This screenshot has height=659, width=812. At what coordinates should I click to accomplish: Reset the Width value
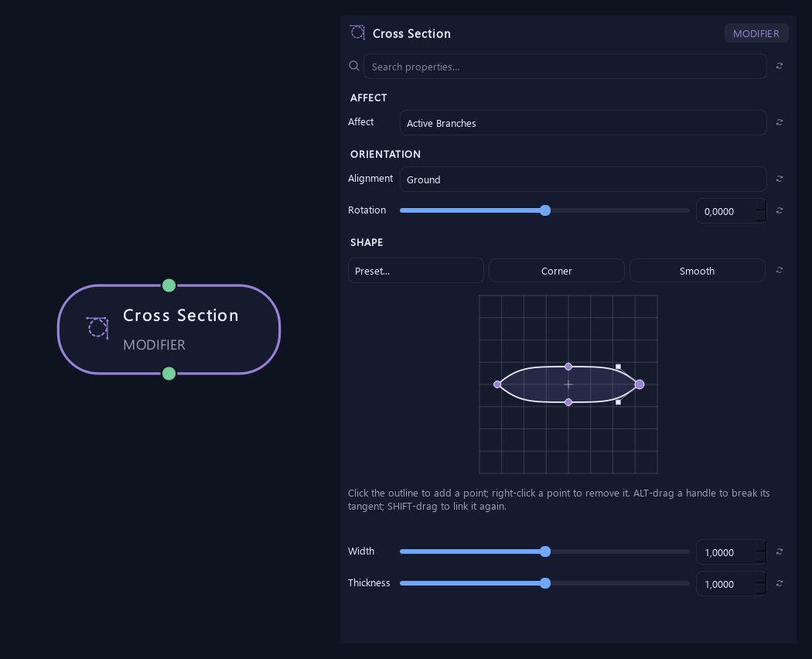(x=780, y=551)
